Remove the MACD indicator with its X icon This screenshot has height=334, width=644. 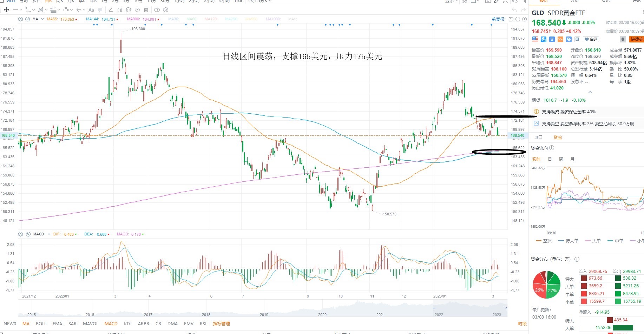[28, 234]
